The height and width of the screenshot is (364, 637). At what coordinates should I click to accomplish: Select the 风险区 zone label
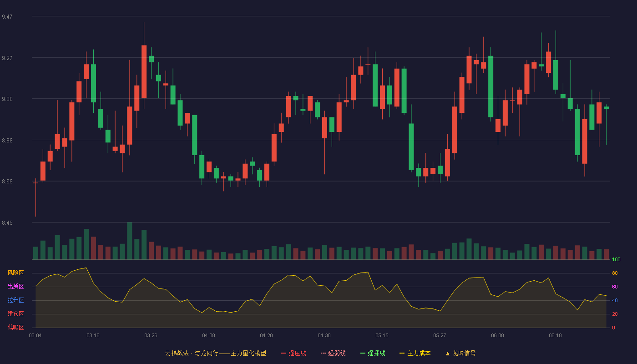pyautogui.click(x=16, y=273)
